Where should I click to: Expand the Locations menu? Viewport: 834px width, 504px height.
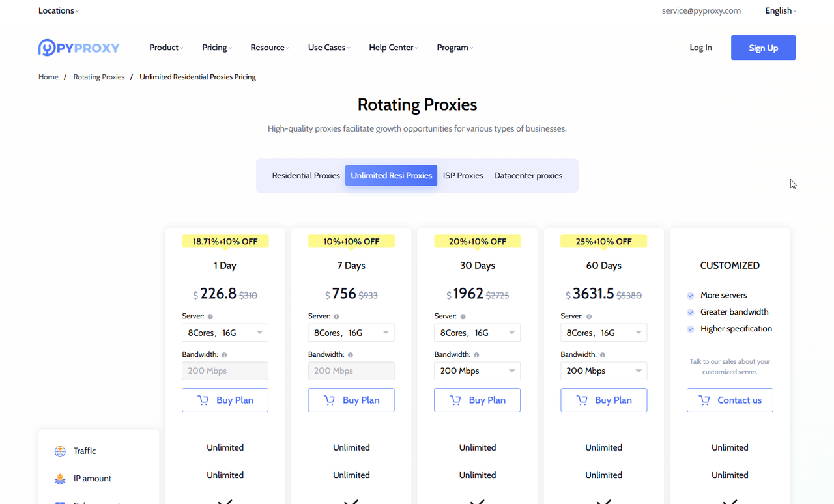[58, 11]
